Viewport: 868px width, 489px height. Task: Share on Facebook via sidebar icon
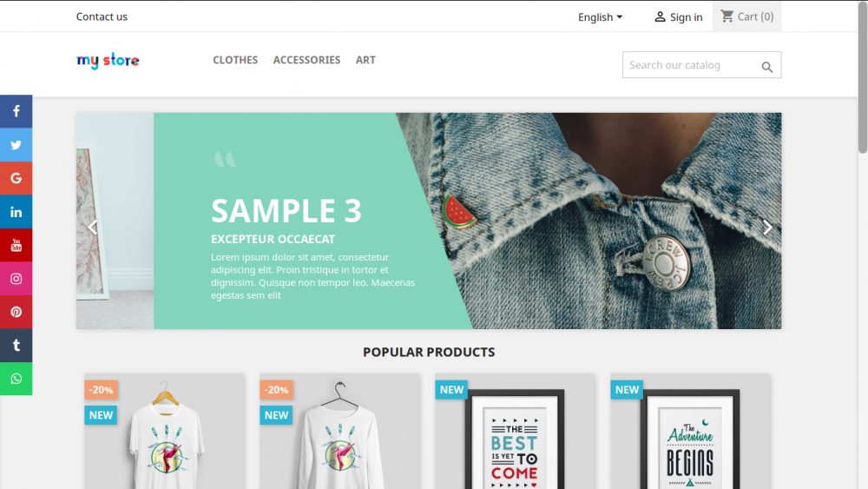(16, 111)
